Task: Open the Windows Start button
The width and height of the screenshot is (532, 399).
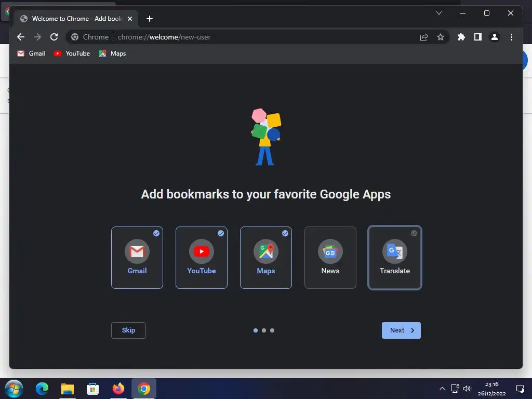Action: tap(14, 389)
